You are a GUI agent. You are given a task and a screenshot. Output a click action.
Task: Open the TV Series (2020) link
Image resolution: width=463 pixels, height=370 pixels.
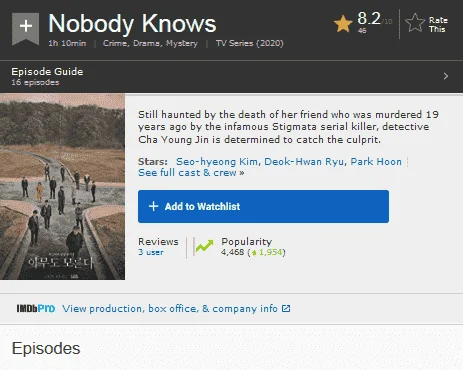click(x=249, y=43)
